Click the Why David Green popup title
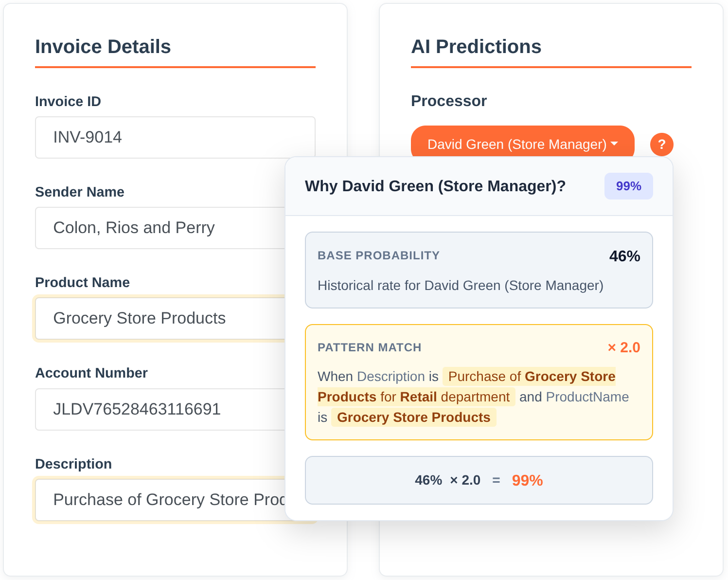The image size is (728, 580). (x=435, y=186)
